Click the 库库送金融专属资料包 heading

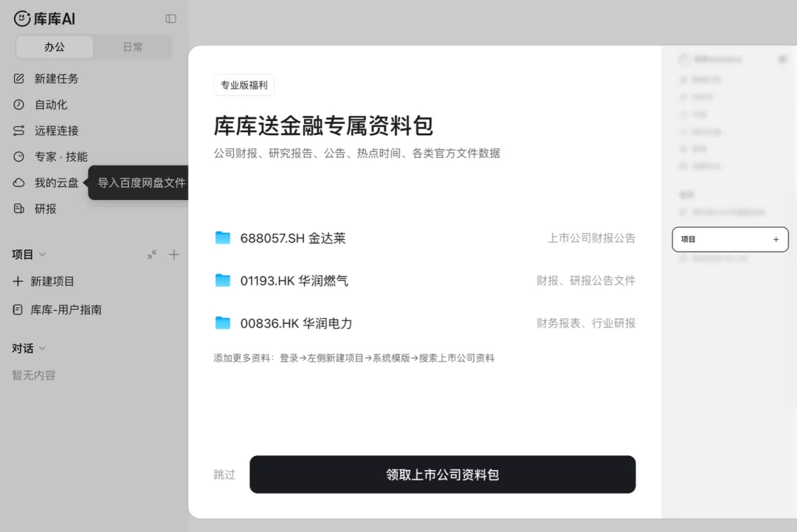click(323, 126)
